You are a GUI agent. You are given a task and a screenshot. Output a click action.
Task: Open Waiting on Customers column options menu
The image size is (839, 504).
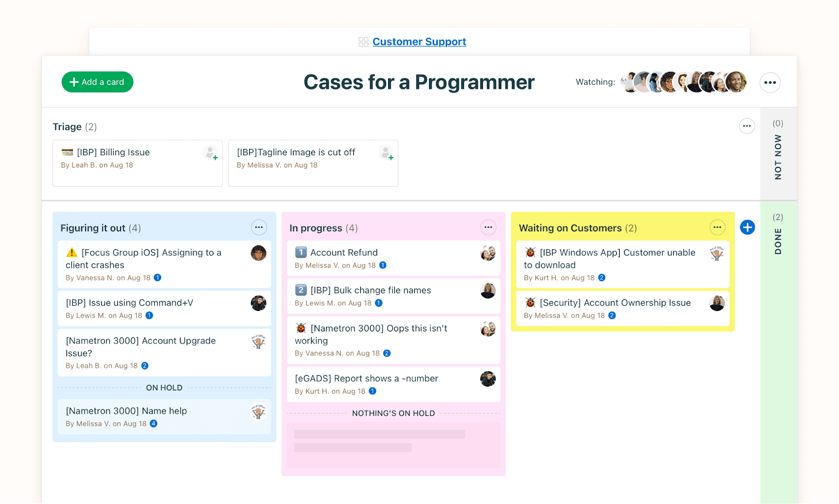tap(717, 227)
